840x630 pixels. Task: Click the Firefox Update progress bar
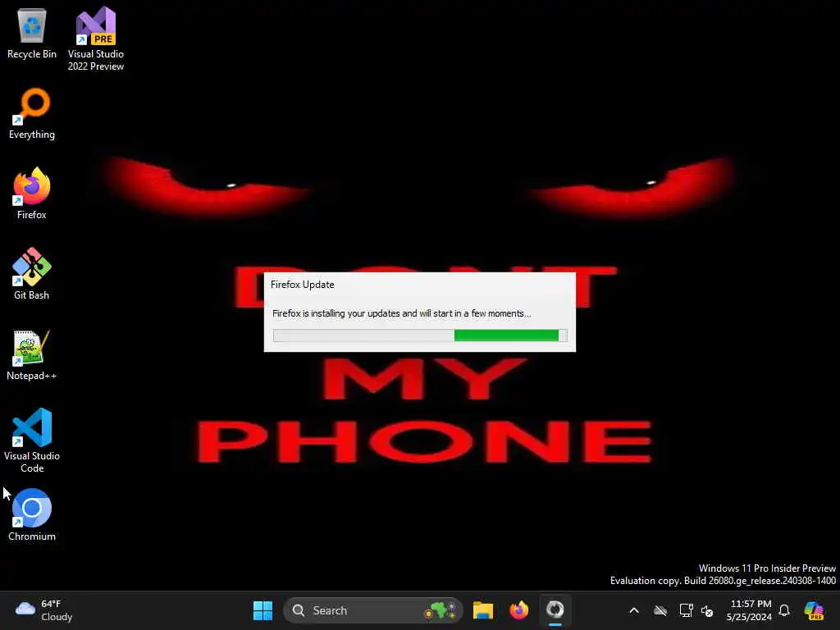420,336
